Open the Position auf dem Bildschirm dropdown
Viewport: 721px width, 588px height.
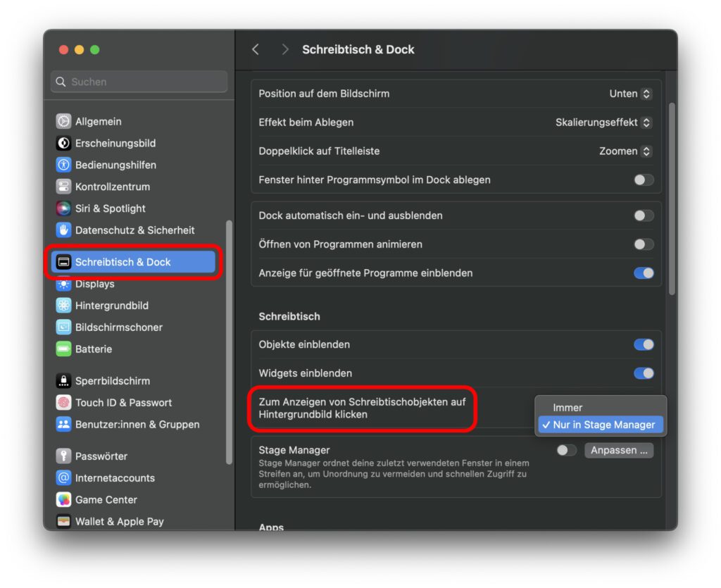[x=629, y=94]
